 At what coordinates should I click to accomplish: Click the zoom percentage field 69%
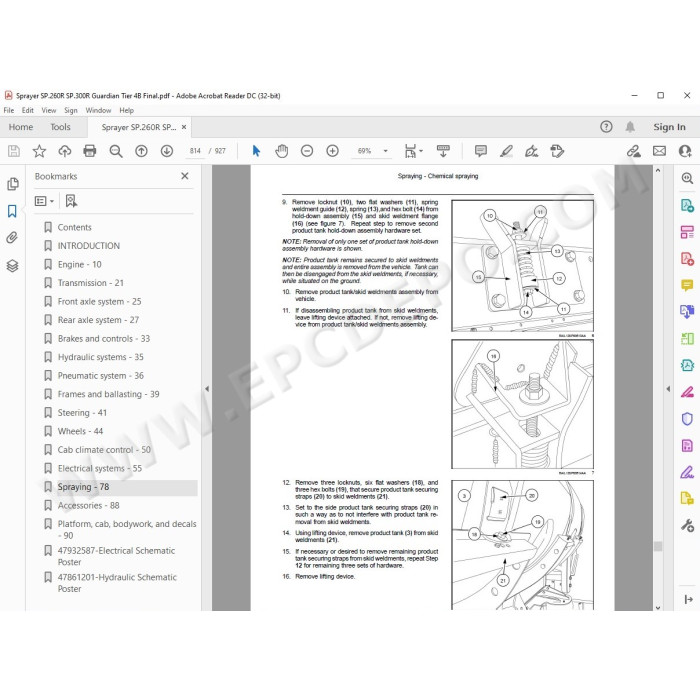click(x=364, y=151)
